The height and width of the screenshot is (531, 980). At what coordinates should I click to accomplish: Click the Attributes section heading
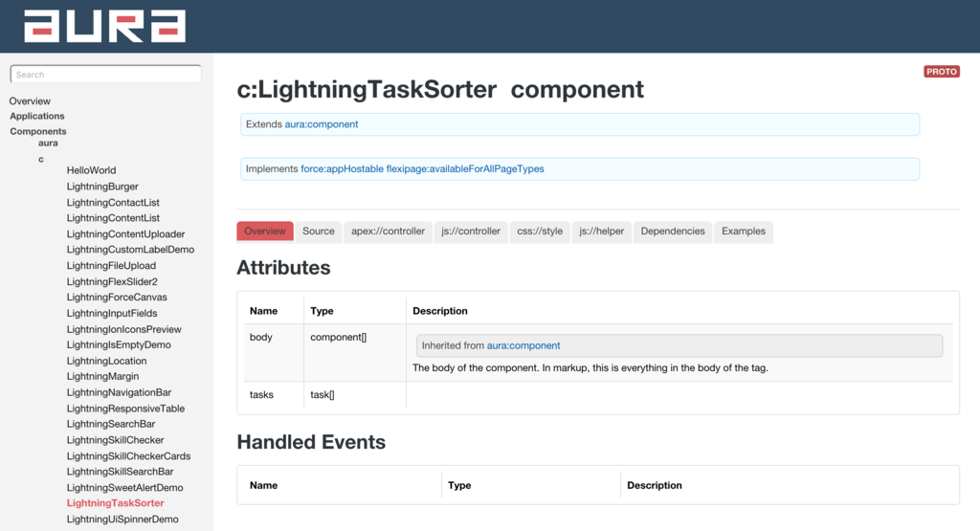(283, 267)
